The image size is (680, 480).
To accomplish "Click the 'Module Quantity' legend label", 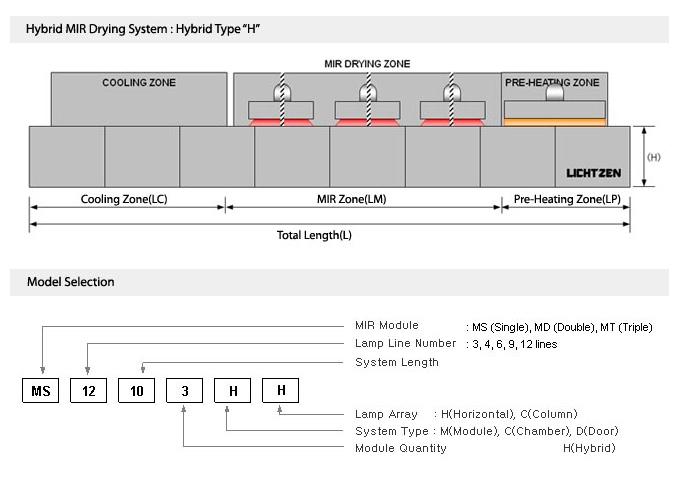I will 401,448.
